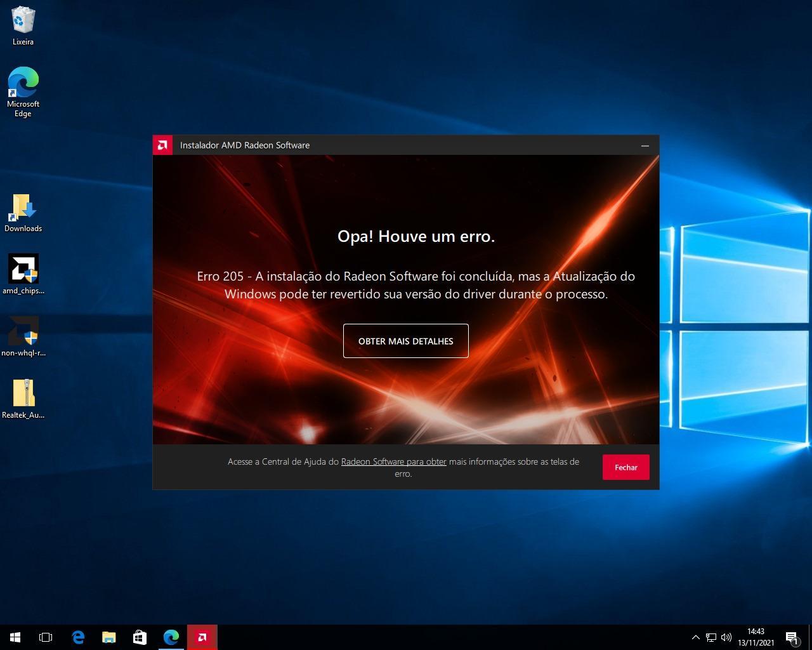Viewport: 812px width, 650px height.
Task: Switch to new Microsoft Edge on taskbar
Action: [171, 637]
